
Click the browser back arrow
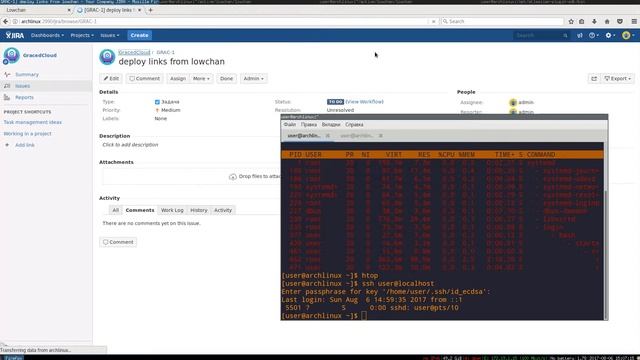[5, 21]
